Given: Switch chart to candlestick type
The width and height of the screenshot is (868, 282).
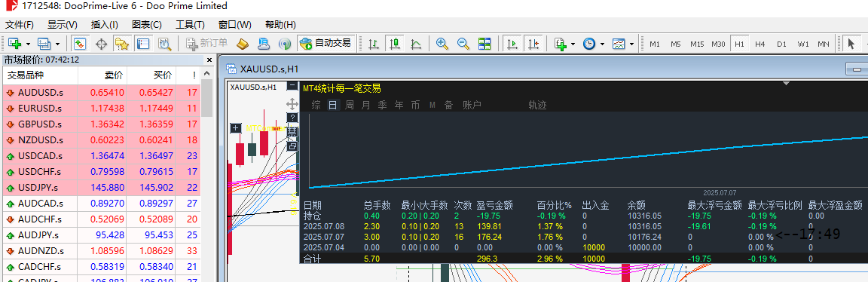Looking at the screenshot, I should [395, 43].
